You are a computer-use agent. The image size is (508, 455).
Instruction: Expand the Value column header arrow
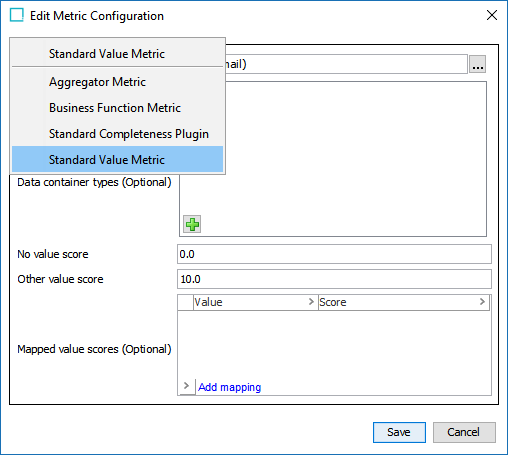click(311, 302)
